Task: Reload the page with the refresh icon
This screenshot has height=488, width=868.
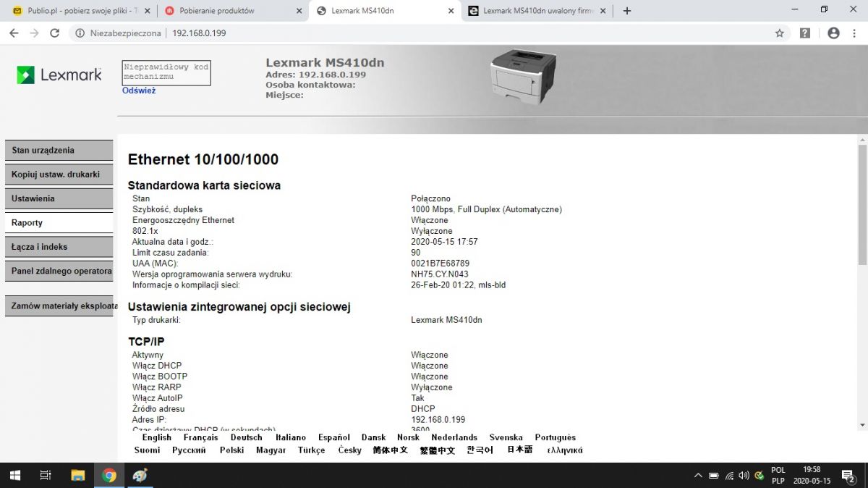Action: click(x=54, y=33)
